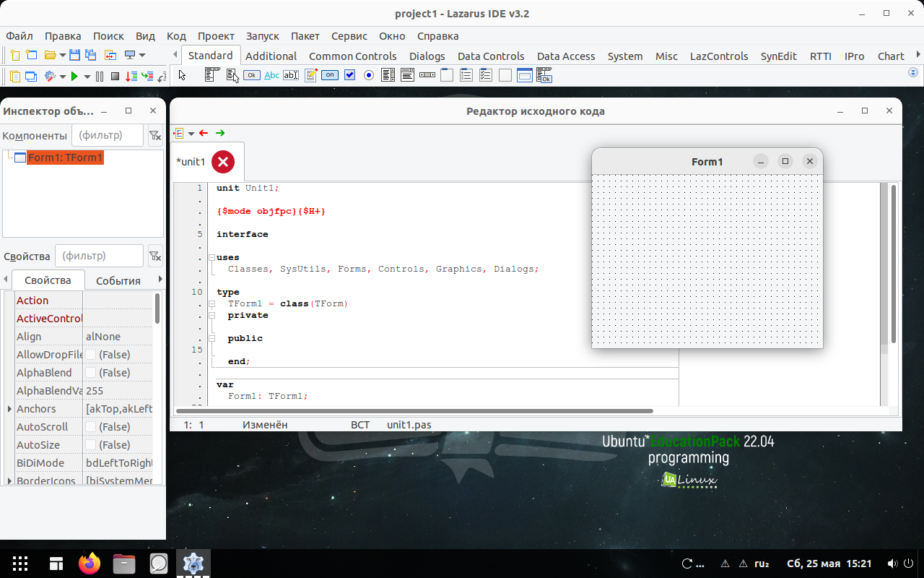
Task: Toggle AutoScroll property checkbox
Action: 91,427
